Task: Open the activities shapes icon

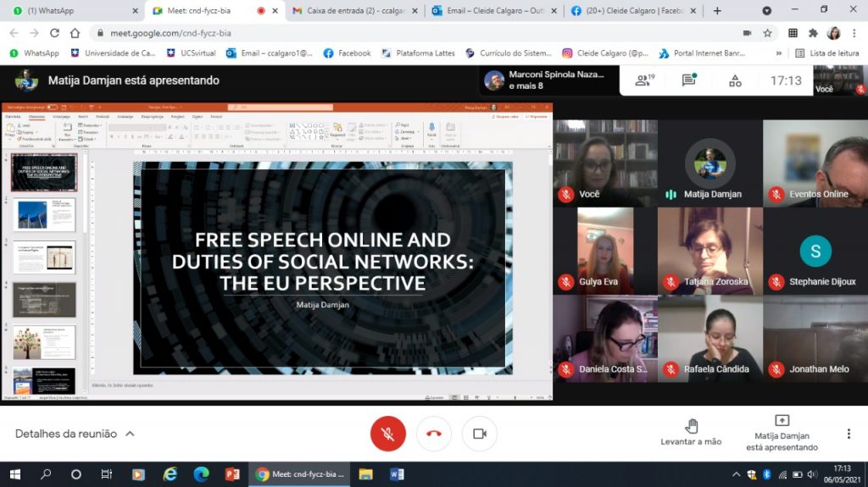Action: [x=735, y=80]
